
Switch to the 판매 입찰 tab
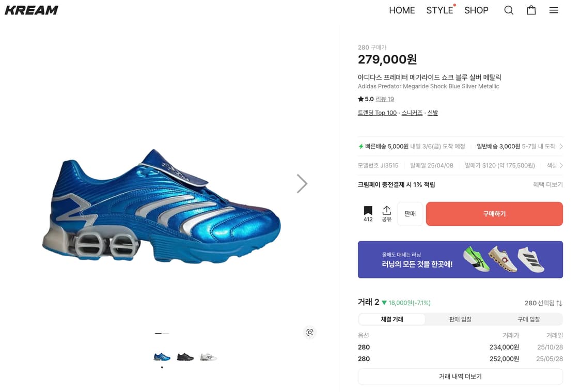(460, 319)
